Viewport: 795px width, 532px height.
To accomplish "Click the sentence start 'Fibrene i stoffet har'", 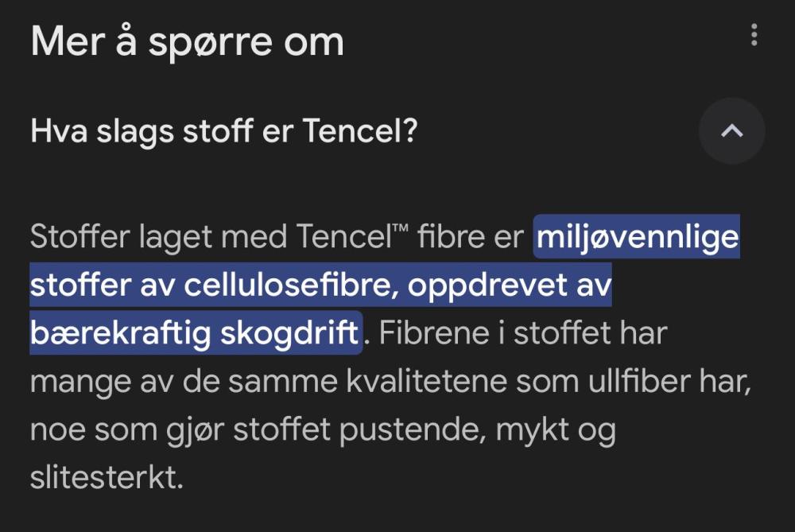I will [x=523, y=333].
